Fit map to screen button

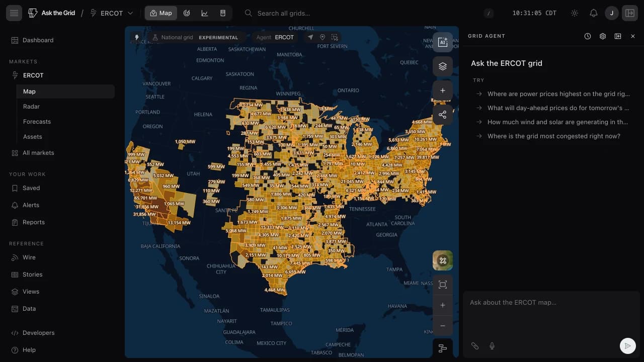pyautogui.click(x=443, y=285)
